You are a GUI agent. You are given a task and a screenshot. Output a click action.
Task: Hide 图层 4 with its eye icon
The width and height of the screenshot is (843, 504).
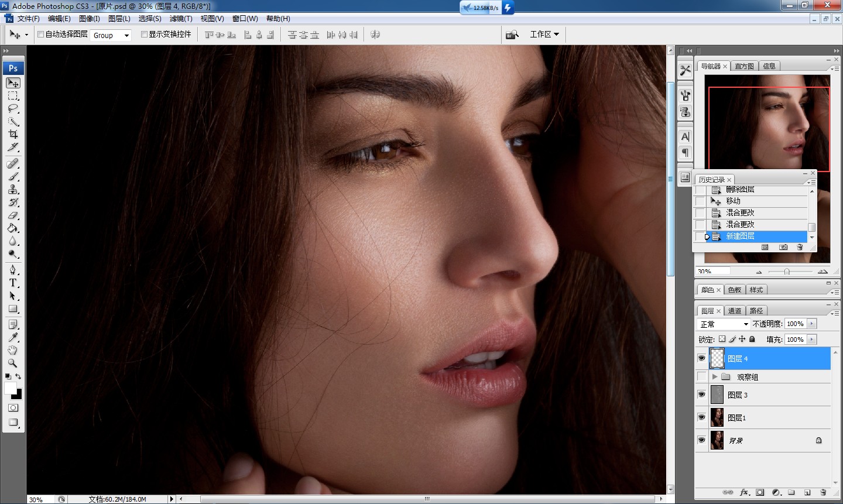pyautogui.click(x=701, y=358)
